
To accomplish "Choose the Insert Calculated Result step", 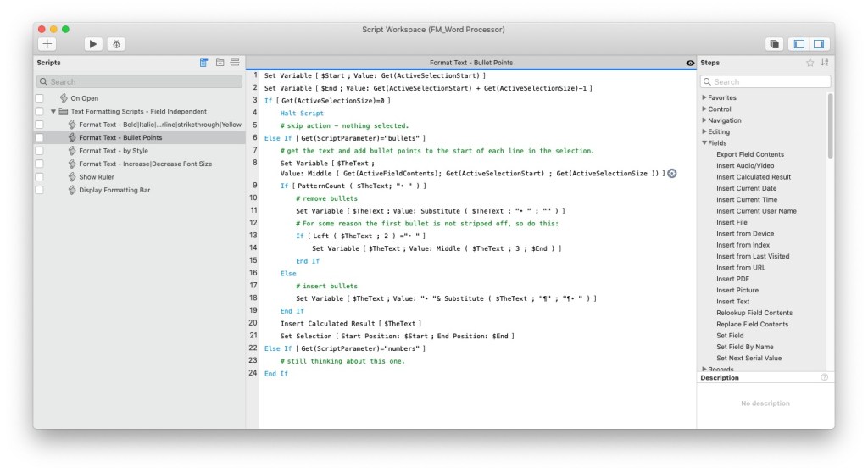I will 753,177.
